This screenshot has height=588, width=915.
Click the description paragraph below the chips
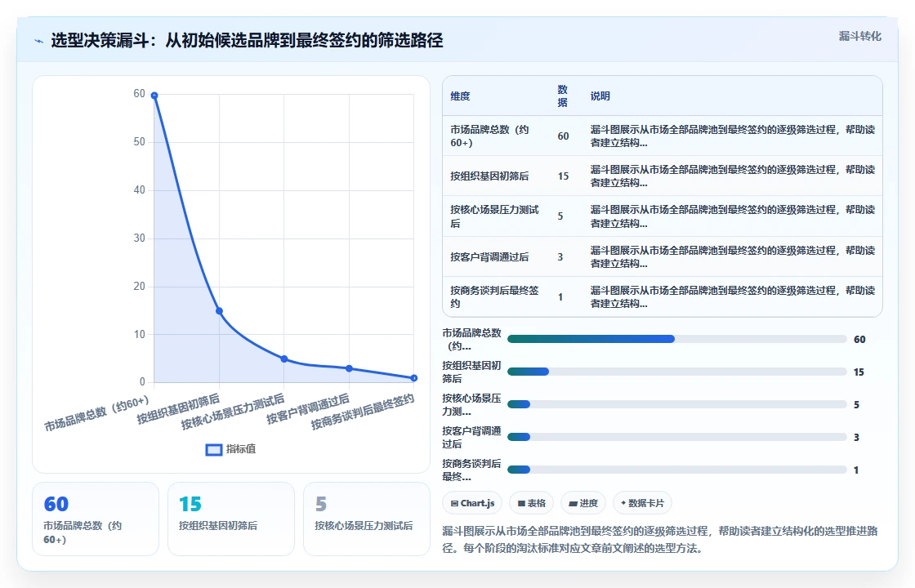coord(660,540)
